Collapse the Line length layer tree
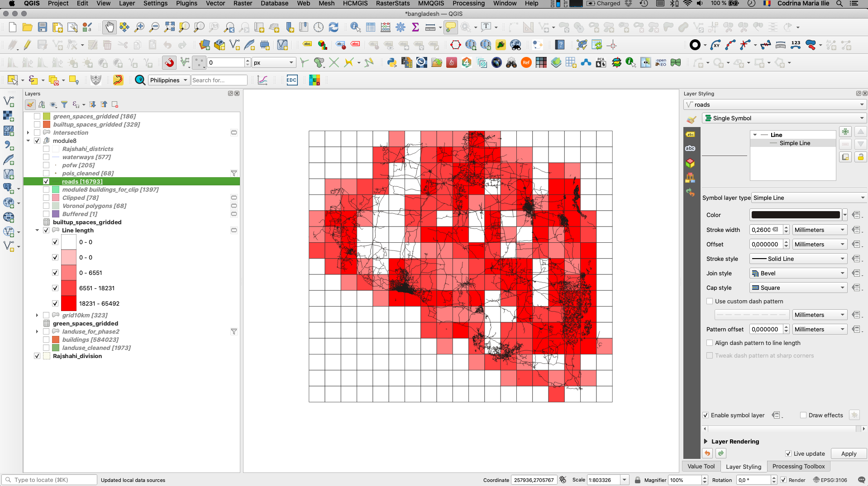Screen dimensions: 868x486 click(x=37, y=230)
